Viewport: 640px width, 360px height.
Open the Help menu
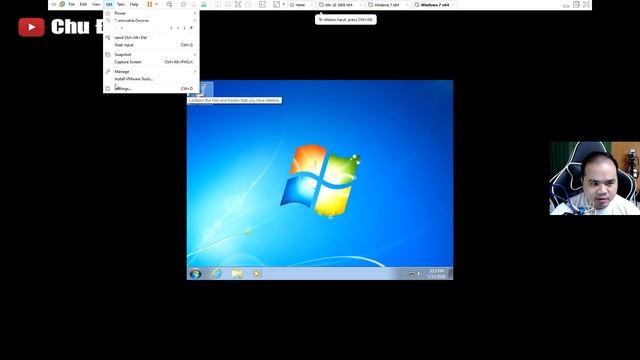pos(134,4)
